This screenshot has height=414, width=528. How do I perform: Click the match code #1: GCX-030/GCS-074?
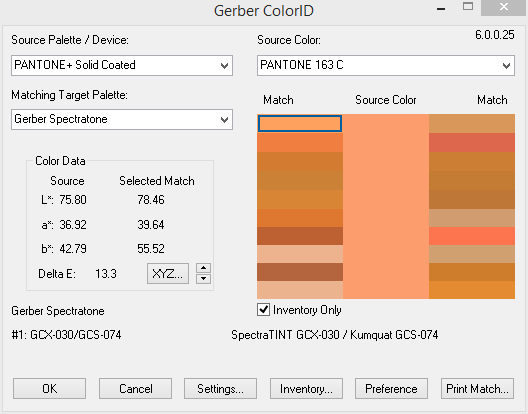pos(66,335)
